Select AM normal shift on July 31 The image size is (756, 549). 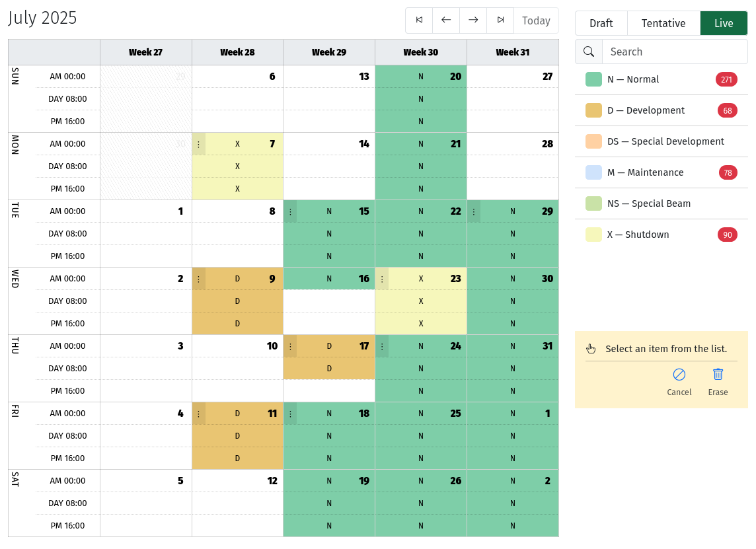point(513,346)
